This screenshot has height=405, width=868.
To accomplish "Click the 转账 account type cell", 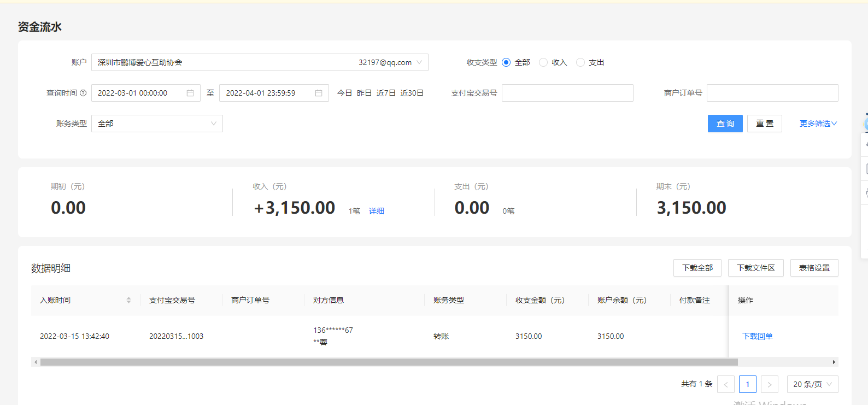I will tap(441, 336).
